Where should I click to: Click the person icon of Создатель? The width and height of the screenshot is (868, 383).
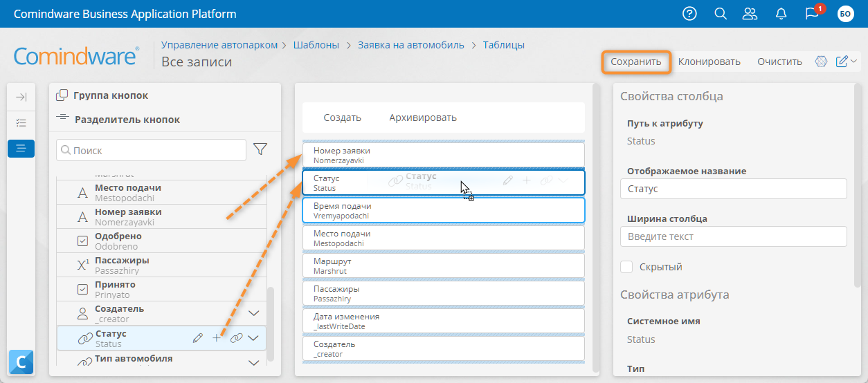pyautogui.click(x=82, y=314)
